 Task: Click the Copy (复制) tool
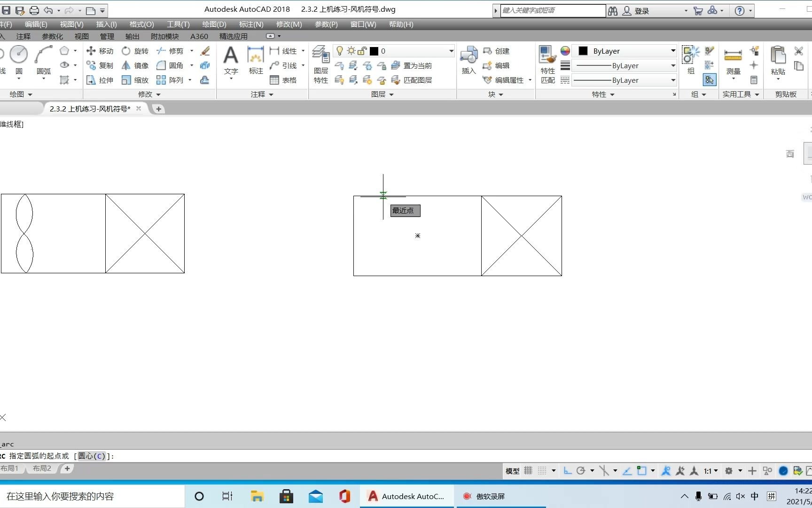pos(100,65)
